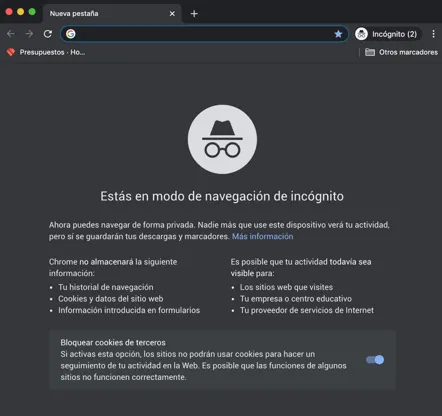Reload the page with the refresh icon

coord(48,34)
